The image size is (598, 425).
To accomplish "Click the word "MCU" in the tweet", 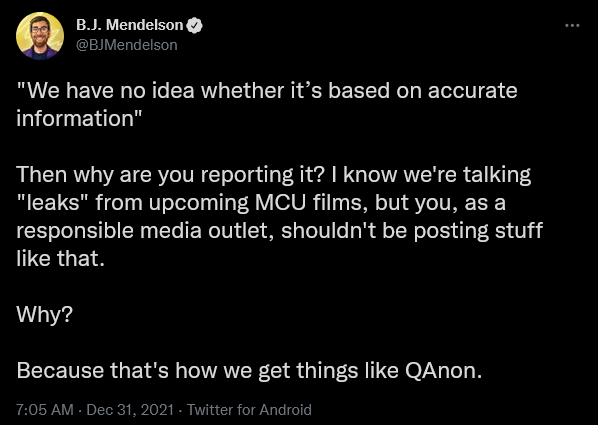I will coord(280,203).
